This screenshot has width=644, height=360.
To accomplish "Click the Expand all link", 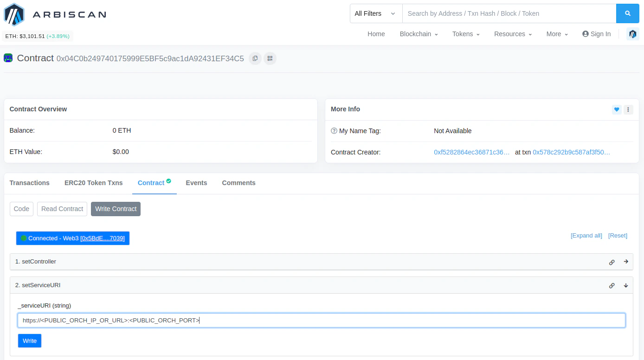I will (x=586, y=236).
